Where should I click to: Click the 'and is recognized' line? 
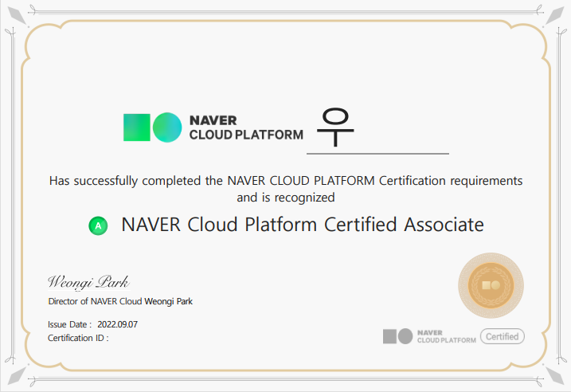pyautogui.click(x=286, y=198)
